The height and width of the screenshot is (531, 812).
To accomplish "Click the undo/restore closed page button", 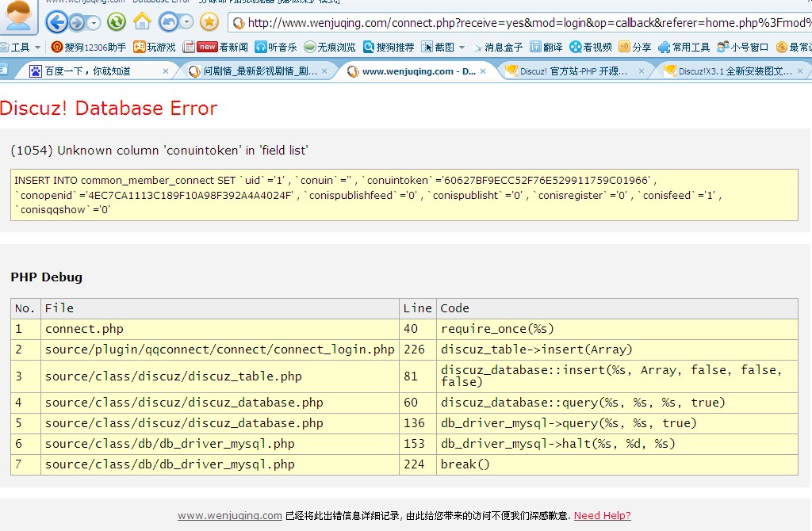I will 168,22.
